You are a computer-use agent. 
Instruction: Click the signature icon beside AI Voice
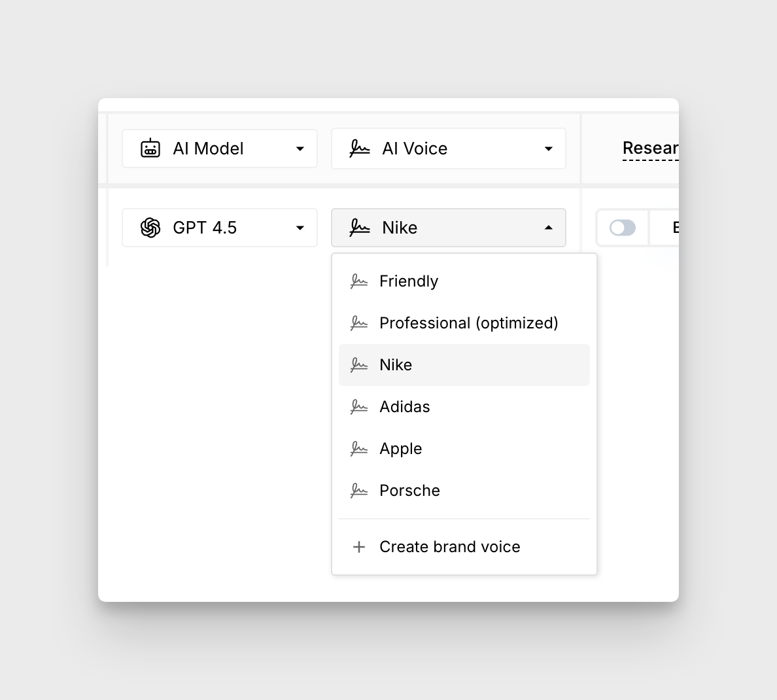pyautogui.click(x=359, y=149)
